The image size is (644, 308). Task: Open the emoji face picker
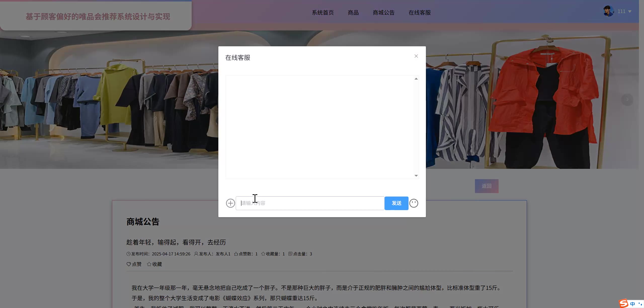coord(414,203)
